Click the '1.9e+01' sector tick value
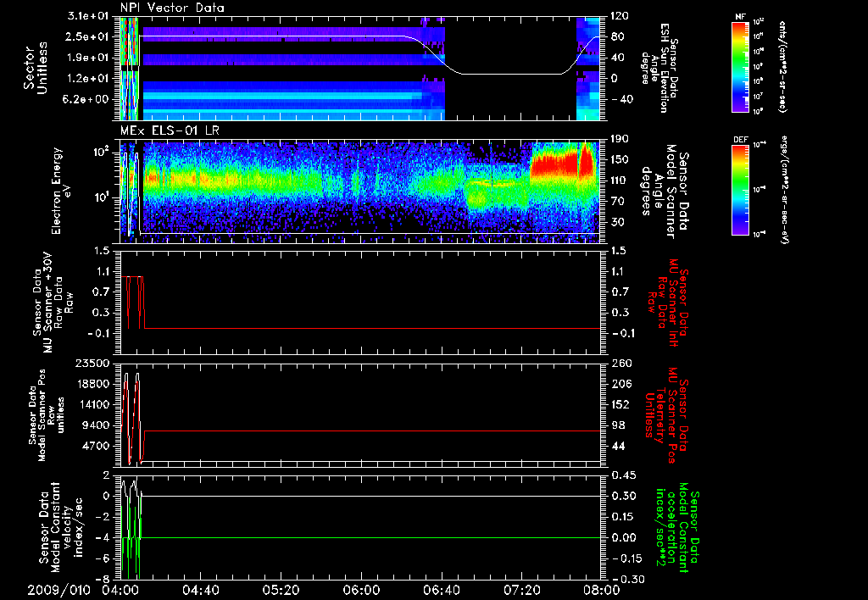This screenshot has width=868, height=600. coord(86,58)
